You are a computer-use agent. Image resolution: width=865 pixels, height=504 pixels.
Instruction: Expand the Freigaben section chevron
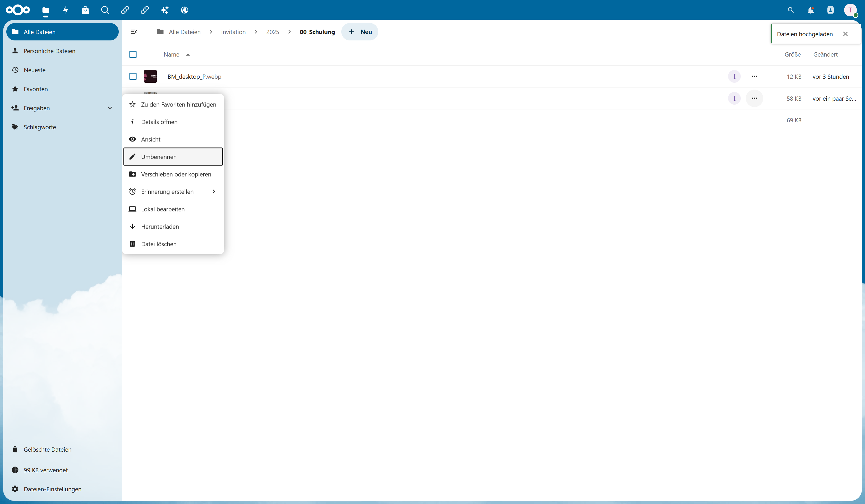pos(110,108)
